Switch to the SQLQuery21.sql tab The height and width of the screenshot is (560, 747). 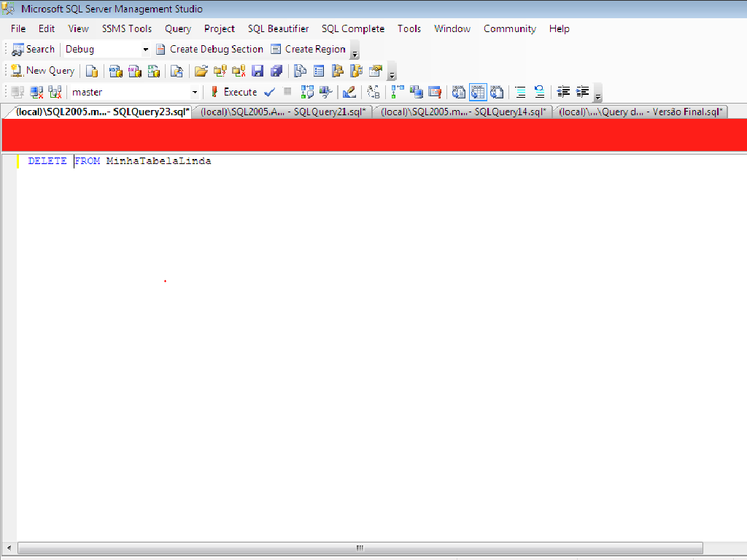283,112
